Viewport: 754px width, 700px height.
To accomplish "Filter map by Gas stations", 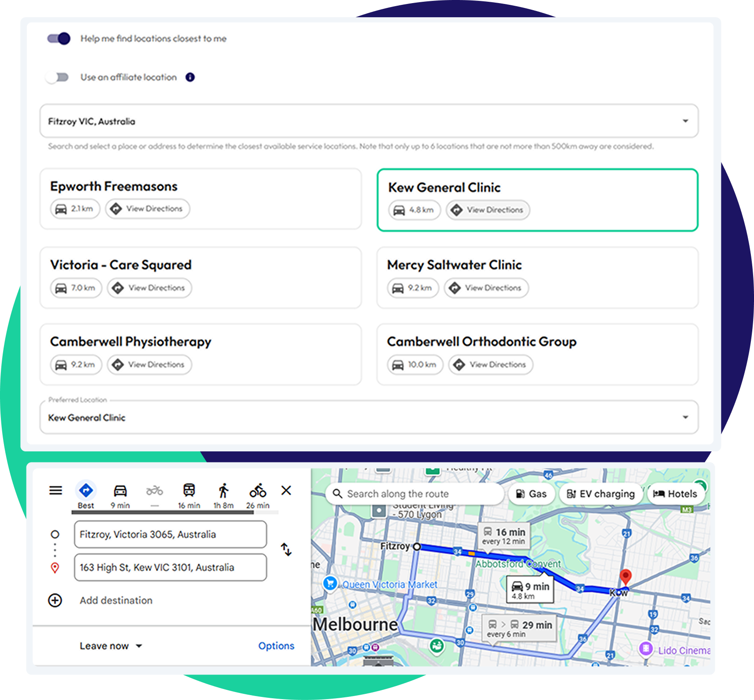I will pos(531,494).
